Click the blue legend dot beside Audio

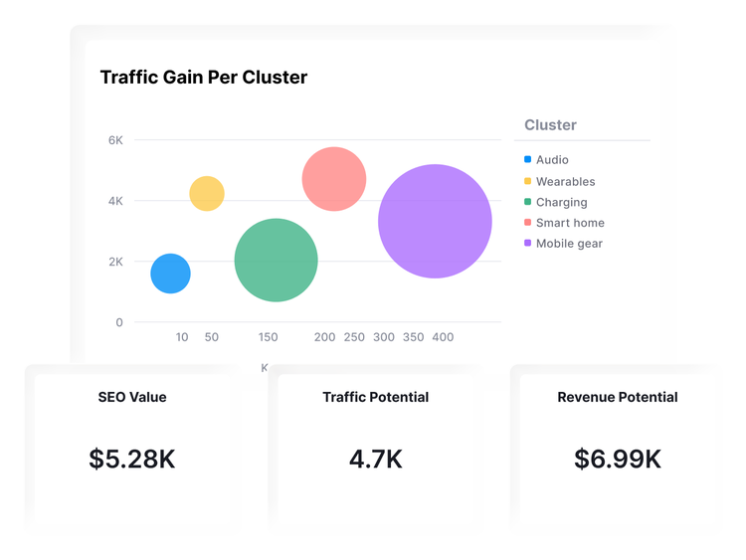pos(528,160)
